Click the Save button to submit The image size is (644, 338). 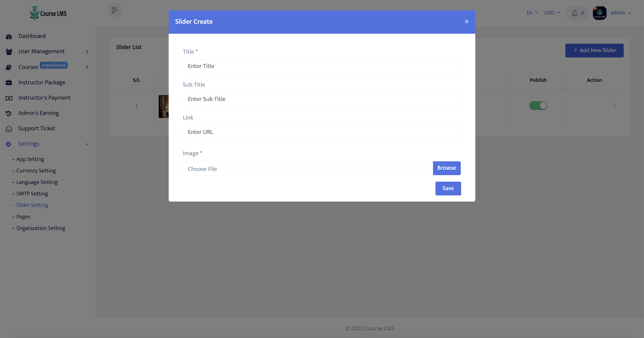coord(448,188)
